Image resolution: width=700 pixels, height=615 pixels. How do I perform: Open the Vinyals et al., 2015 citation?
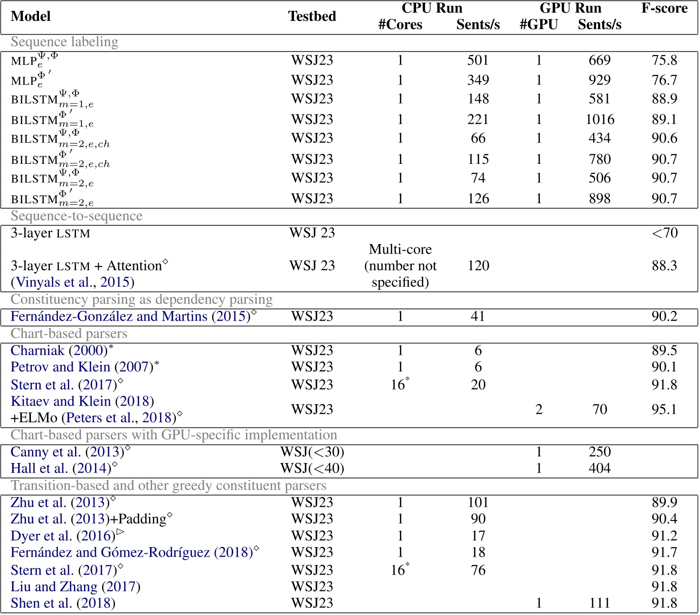pos(72,282)
